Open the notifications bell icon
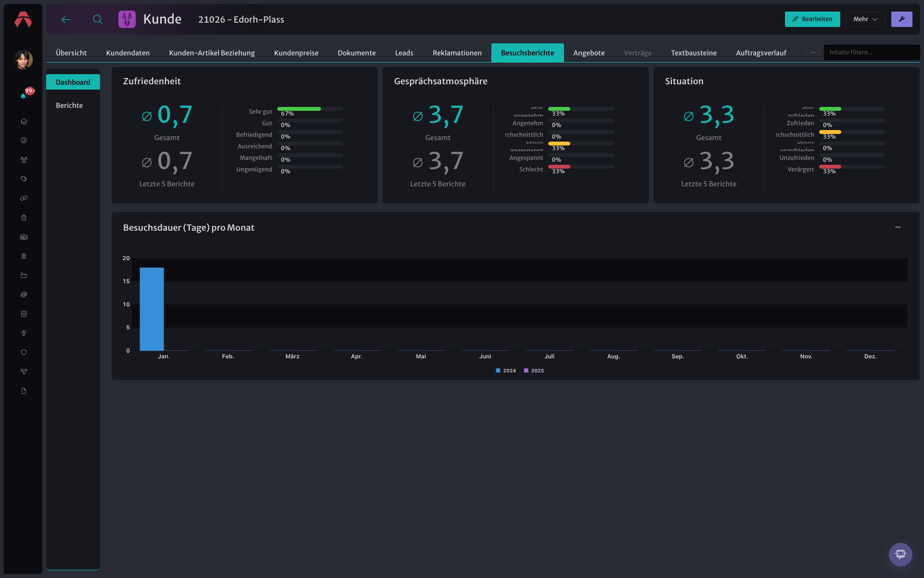The height and width of the screenshot is (578, 924). [x=23, y=96]
